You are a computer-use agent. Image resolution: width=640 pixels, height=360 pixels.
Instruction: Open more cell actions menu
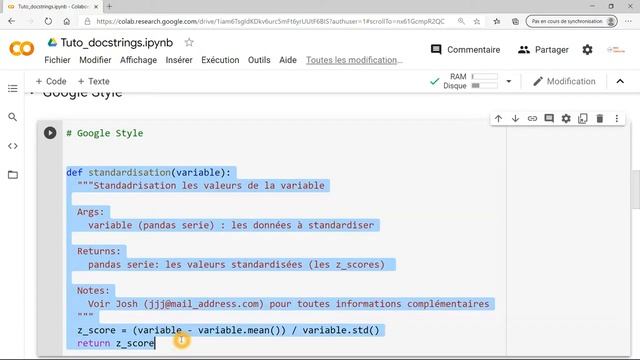617,118
